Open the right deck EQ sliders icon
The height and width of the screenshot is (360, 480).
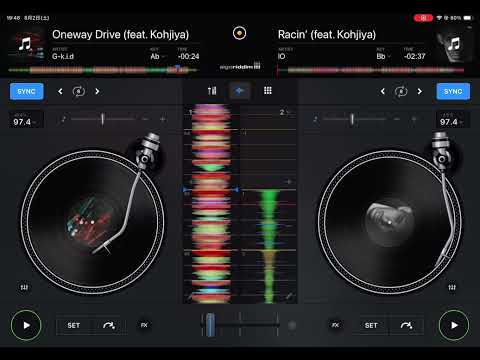tap(452, 287)
